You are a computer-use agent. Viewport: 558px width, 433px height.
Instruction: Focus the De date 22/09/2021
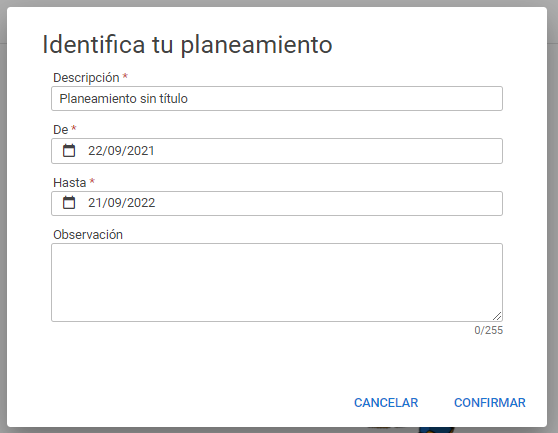pyautogui.click(x=121, y=151)
